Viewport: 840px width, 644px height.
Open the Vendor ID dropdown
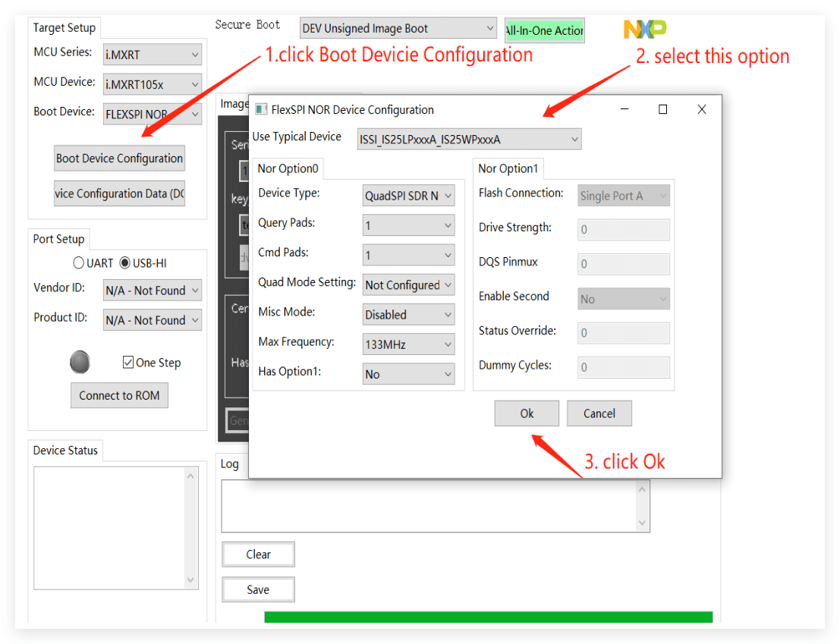[153, 291]
